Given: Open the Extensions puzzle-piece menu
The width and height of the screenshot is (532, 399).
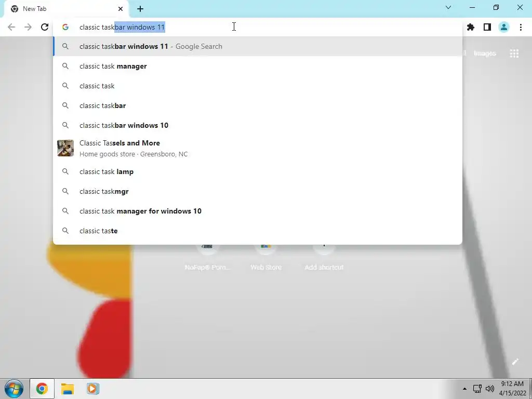Looking at the screenshot, I should (471, 27).
